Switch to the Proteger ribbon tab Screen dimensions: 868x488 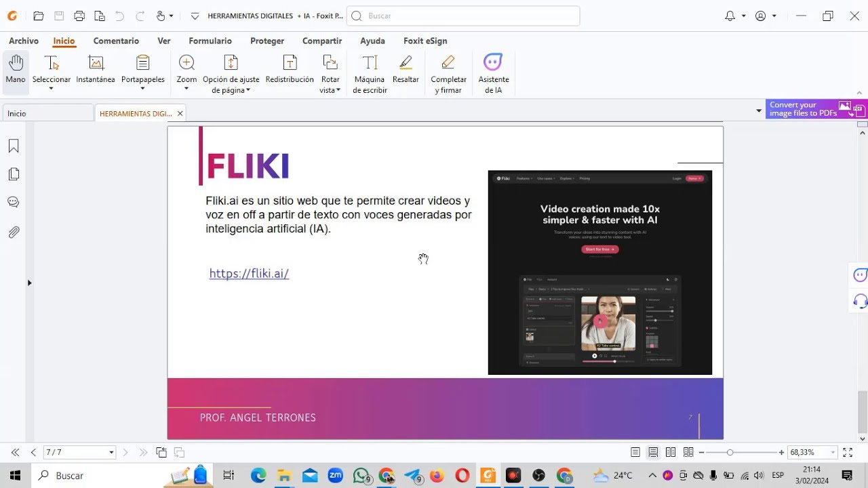tap(267, 41)
